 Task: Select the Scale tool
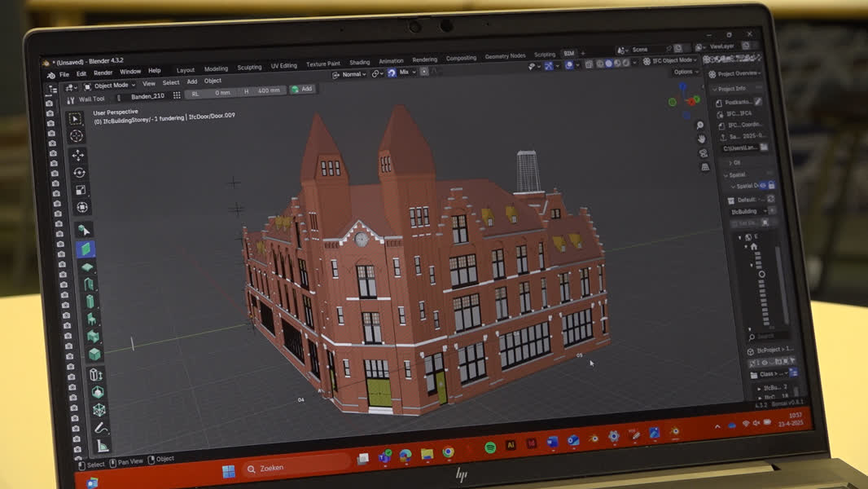point(80,190)
